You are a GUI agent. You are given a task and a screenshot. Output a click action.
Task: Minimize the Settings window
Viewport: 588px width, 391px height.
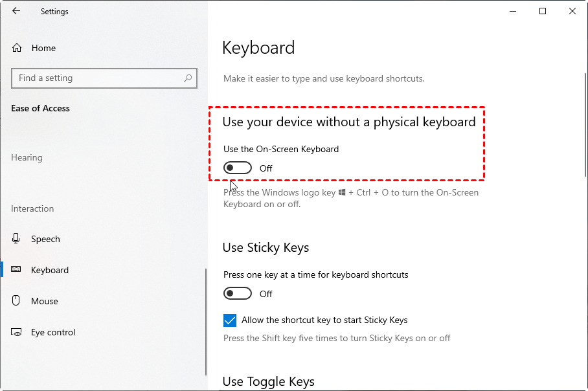513,11
